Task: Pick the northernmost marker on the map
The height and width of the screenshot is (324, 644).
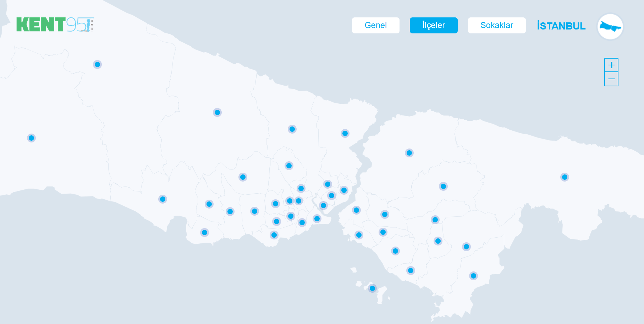Action: click(97, 64)
